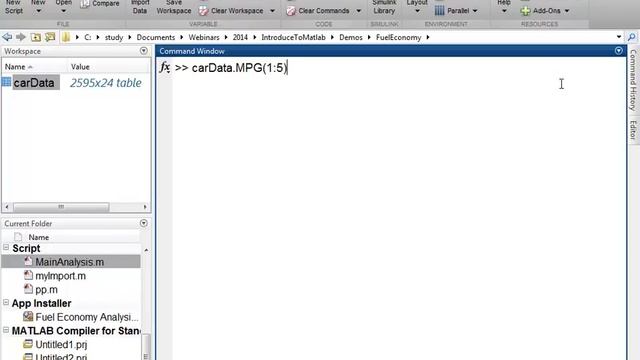Open the Compare tool
This screenshot has height=360, width=640.
[100, 4]
